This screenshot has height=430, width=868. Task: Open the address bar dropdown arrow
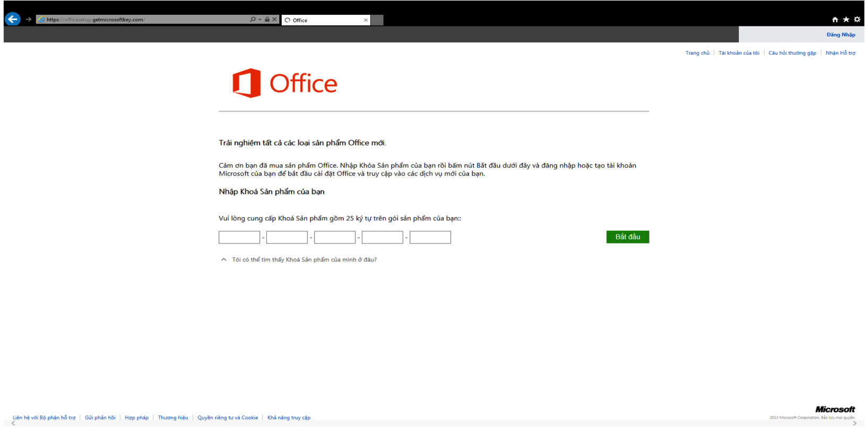pos(260,20)
